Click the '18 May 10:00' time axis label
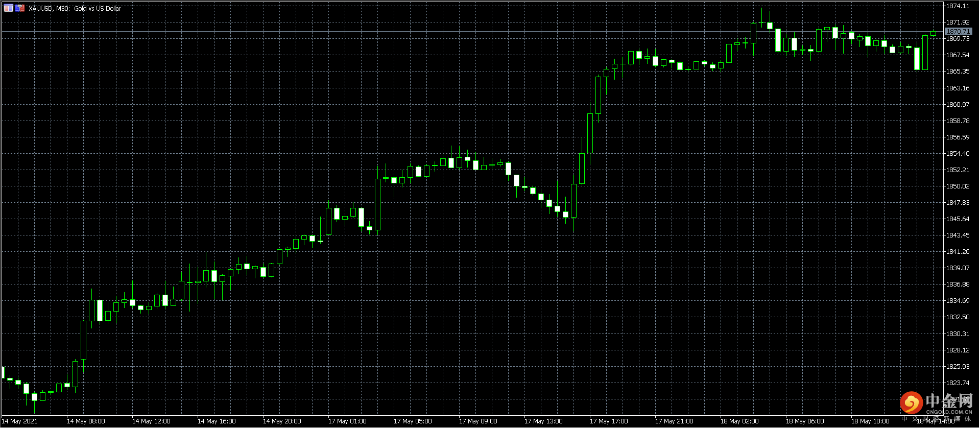The width and height of the screenshot is (980, 428). coord(870,421)
